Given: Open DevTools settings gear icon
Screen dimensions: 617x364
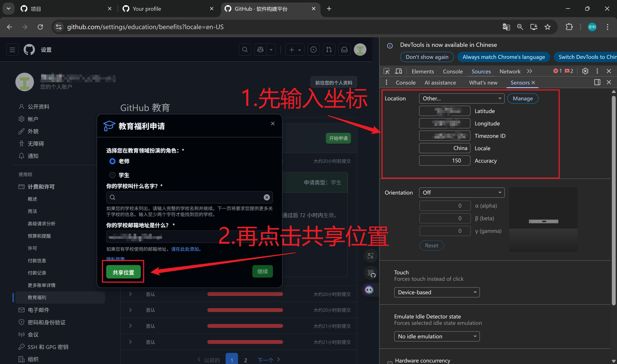Looking at the screenshot, I should pos(585,71).
